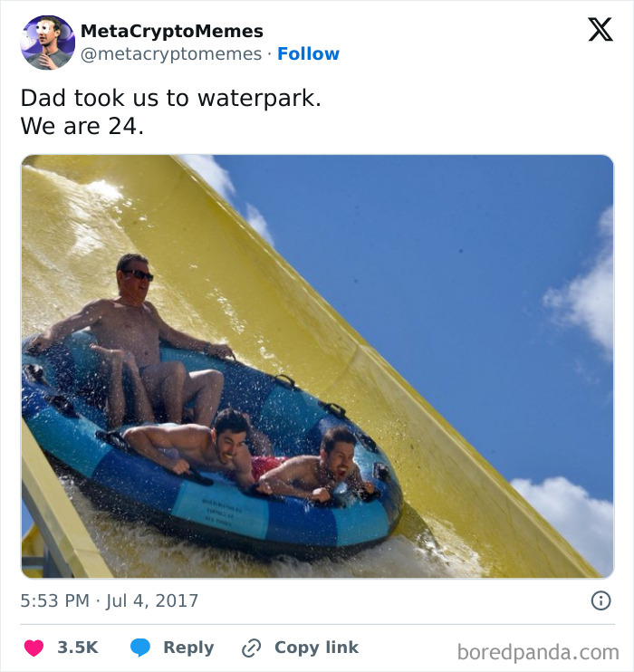Open the waterslide raft photo
This screenshot has width=634, height=672.
(x=317, y=367)
